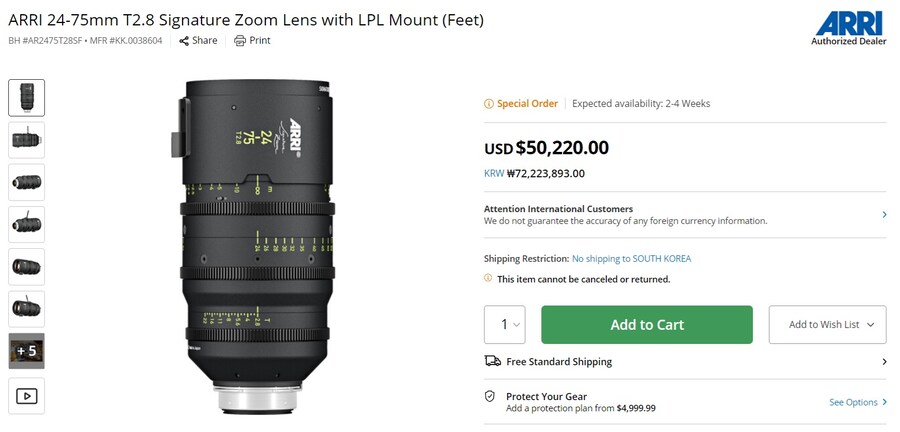Expand Free Standard Shipping details
The height and width of the screenshot is (432, 900).
coord(884,361)
